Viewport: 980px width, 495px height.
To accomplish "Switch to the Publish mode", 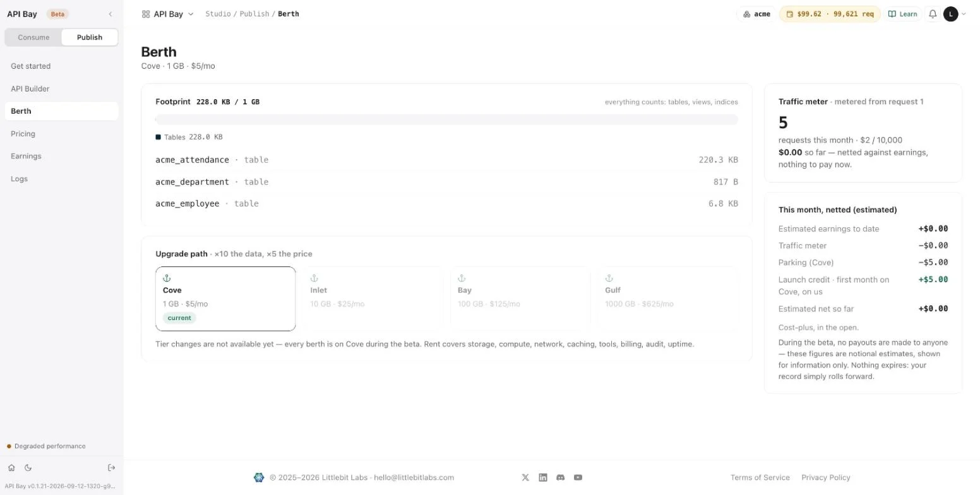I will [x=90, y=37].
